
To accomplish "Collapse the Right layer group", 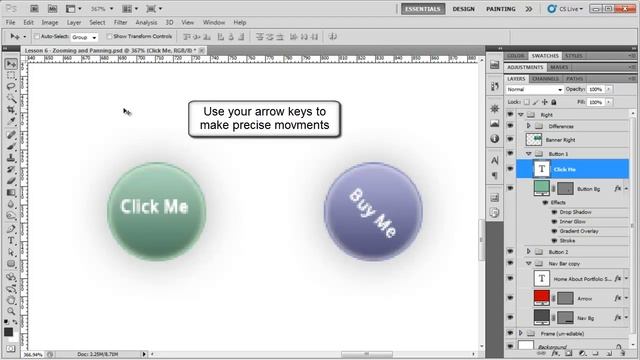I will pos(521,115).
